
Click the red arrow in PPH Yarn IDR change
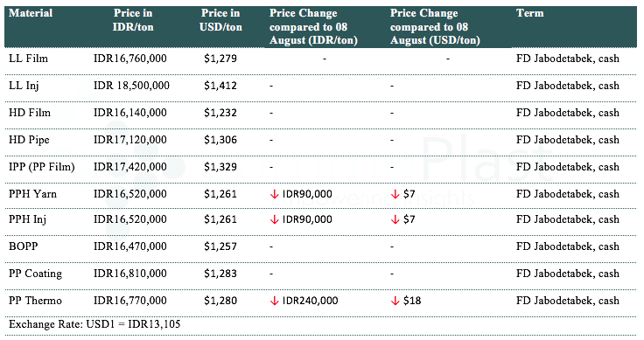275,195
